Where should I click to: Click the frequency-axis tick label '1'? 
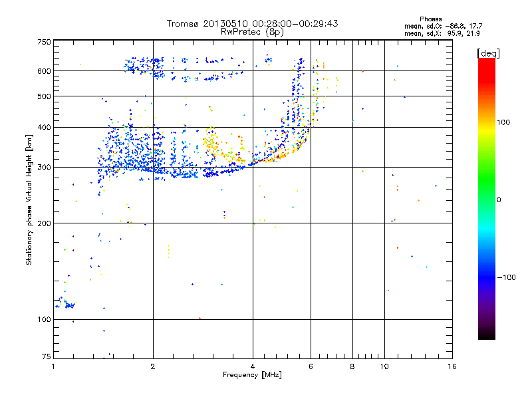(x=53, y=366)
